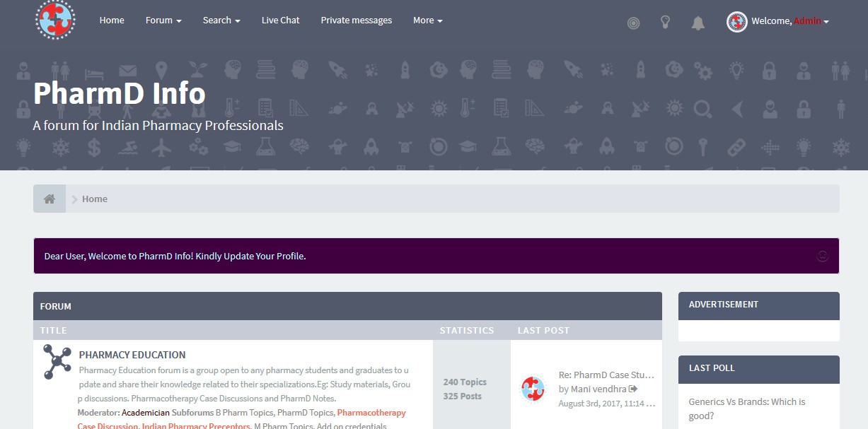This screenshot has height=429, width=868.
Task: Click the smiley icon on the welcome announcement
Action: point(823,256)
